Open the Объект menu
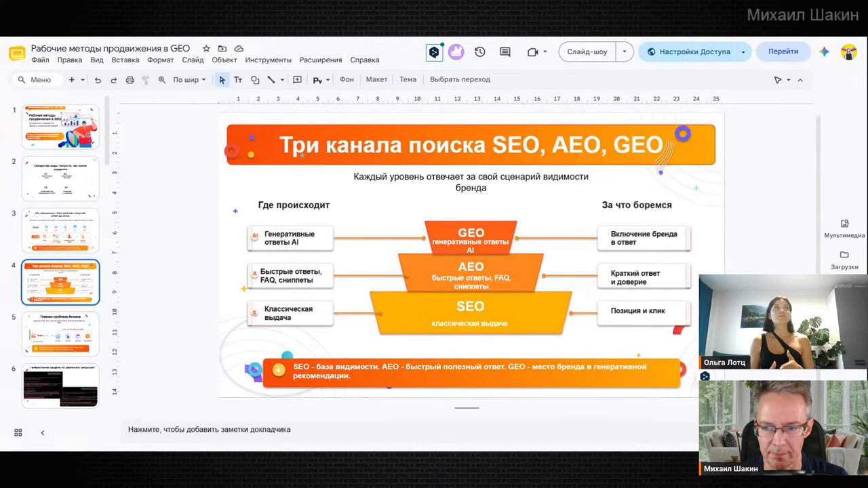This screenshot has width=868, height=488. 224,60
